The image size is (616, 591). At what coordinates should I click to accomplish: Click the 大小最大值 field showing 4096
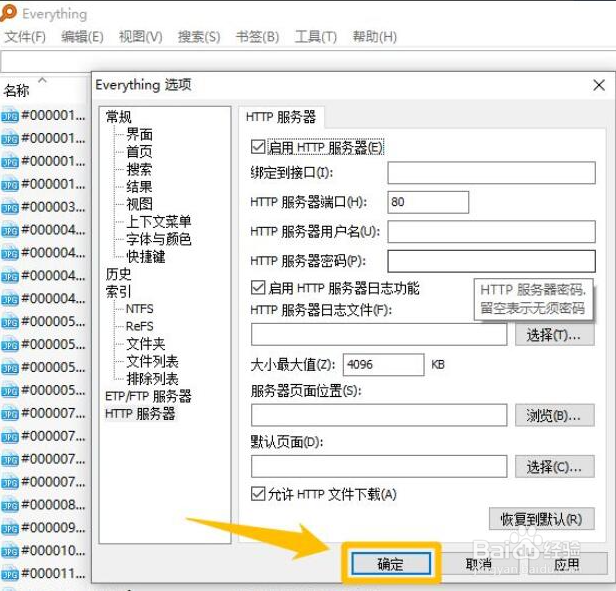(383, 364)
